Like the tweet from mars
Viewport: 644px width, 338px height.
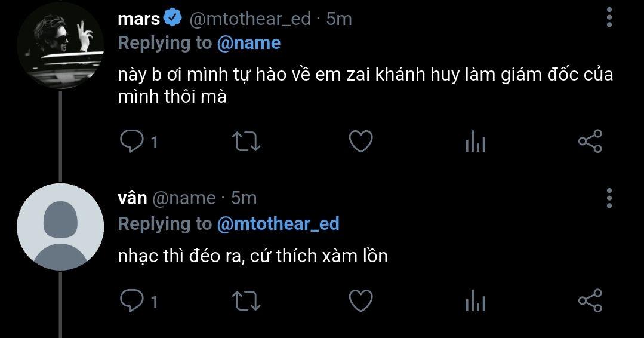click(360, 142)
